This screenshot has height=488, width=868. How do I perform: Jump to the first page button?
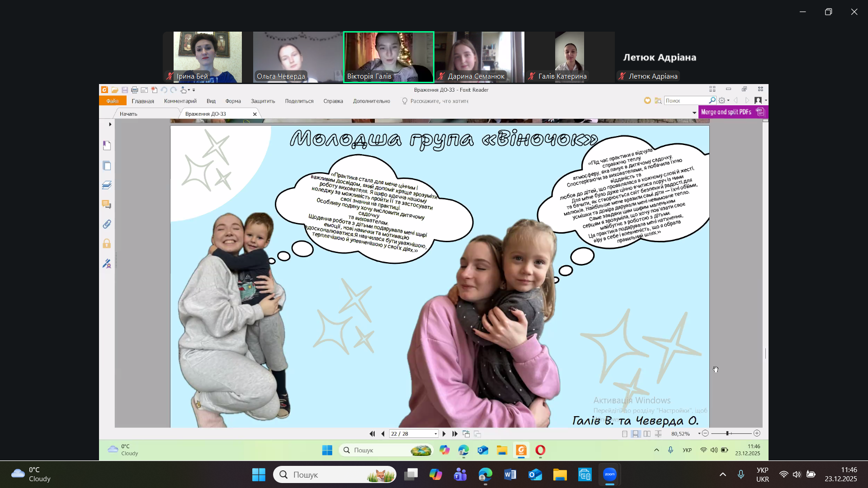(x=372, y=434)
